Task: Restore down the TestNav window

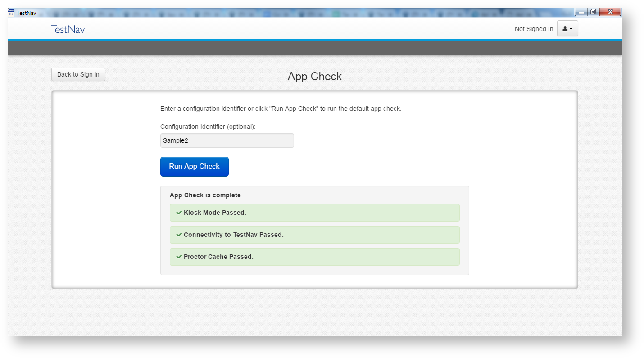Action: 593,12
